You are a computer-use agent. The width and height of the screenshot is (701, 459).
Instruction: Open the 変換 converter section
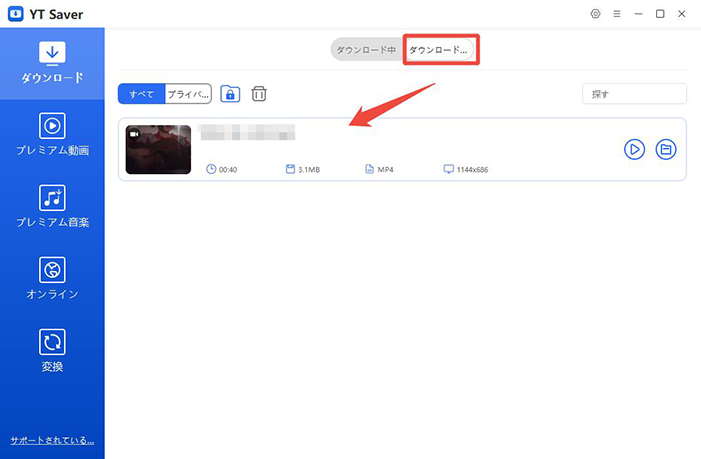point(52,350)
